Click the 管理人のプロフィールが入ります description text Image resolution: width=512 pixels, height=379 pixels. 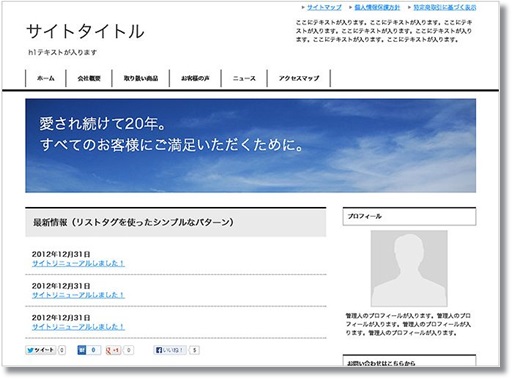click(x=408, y=324)
